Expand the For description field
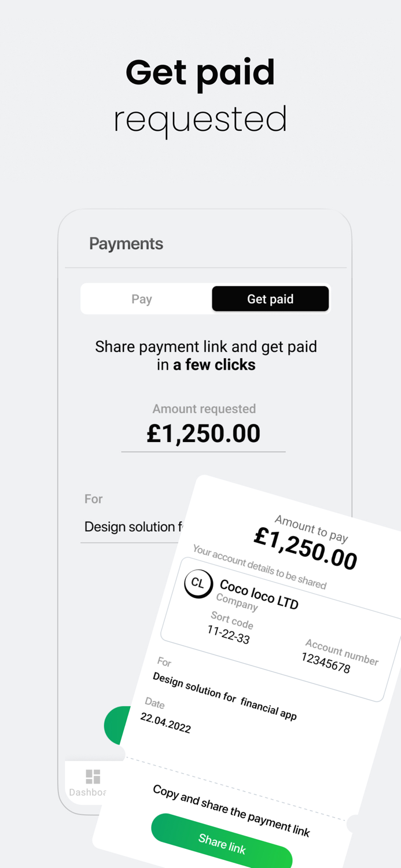Image resolution: width=401 pixels, height=868 pixels. click(133, 527)
